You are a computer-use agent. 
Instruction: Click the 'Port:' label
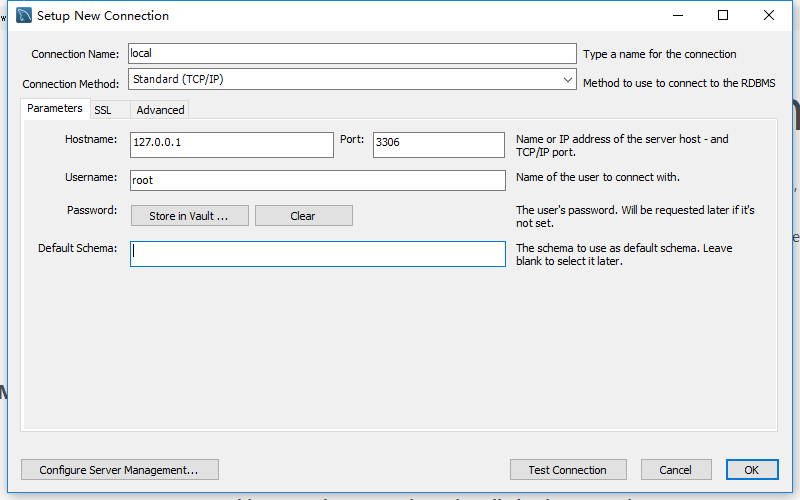pos(352,139)
